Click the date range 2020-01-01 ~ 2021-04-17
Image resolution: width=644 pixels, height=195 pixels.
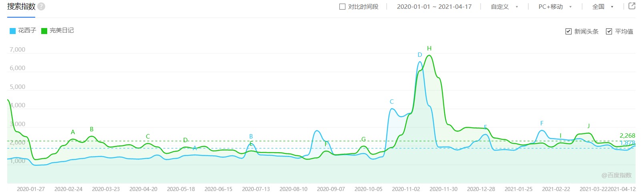coord(434,7)
